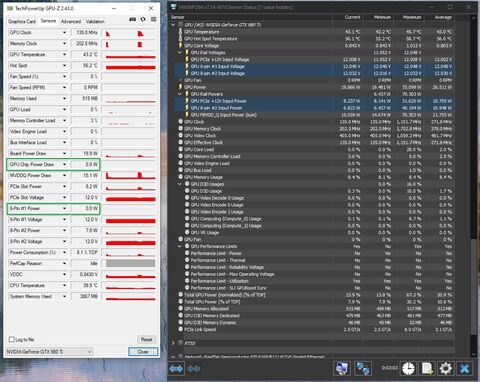Reset min/max with HWiNFO clock icon
480x382 pixels.
(408, 368)
